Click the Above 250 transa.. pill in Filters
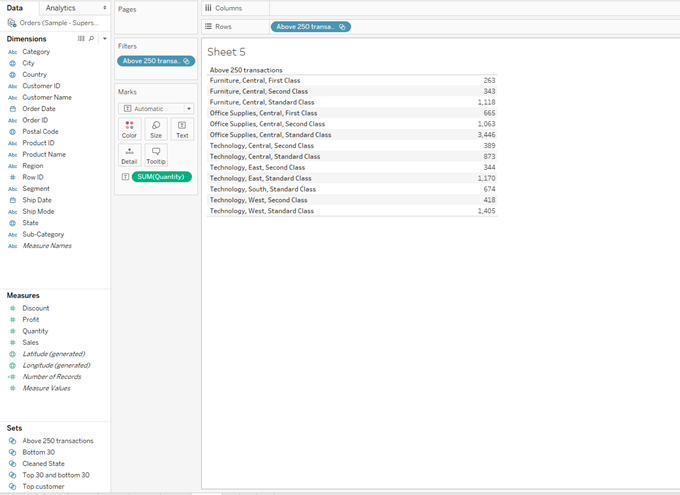680x495 pixels. [x=156, y=61]
